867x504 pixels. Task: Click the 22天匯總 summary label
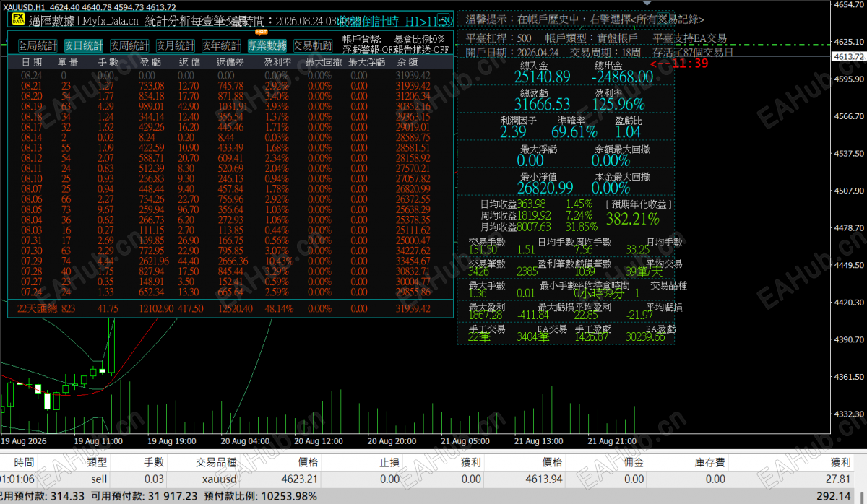tap(37, 308)
